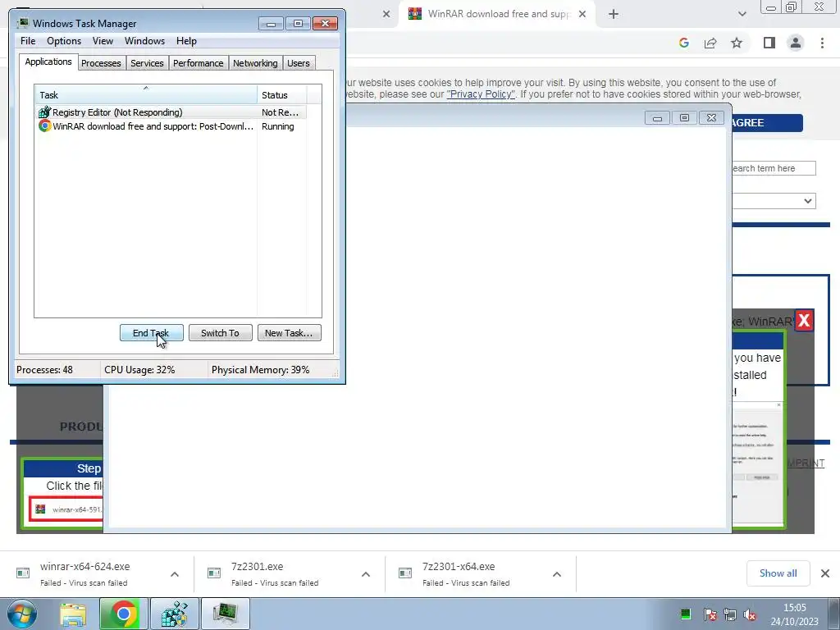
Task: Open the Options menu in Task Manager
Action: 64,41
